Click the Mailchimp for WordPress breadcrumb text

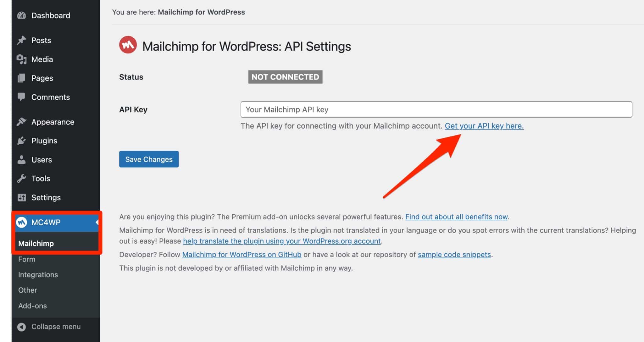click(x=201, y=12)
